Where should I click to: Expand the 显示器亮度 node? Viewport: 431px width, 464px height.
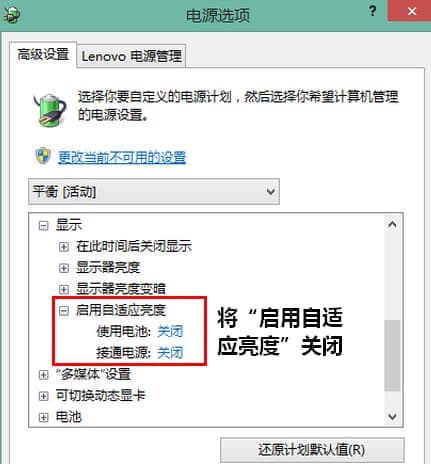[x=64, y=268]
